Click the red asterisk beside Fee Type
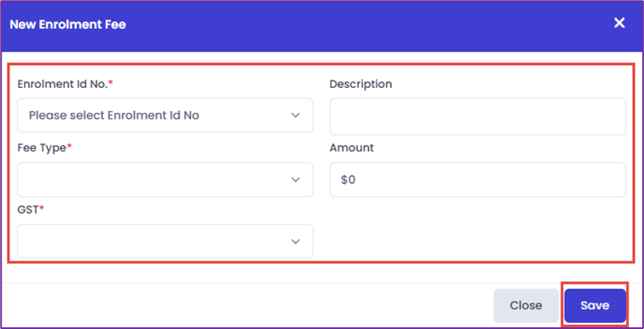 (69, 146)
